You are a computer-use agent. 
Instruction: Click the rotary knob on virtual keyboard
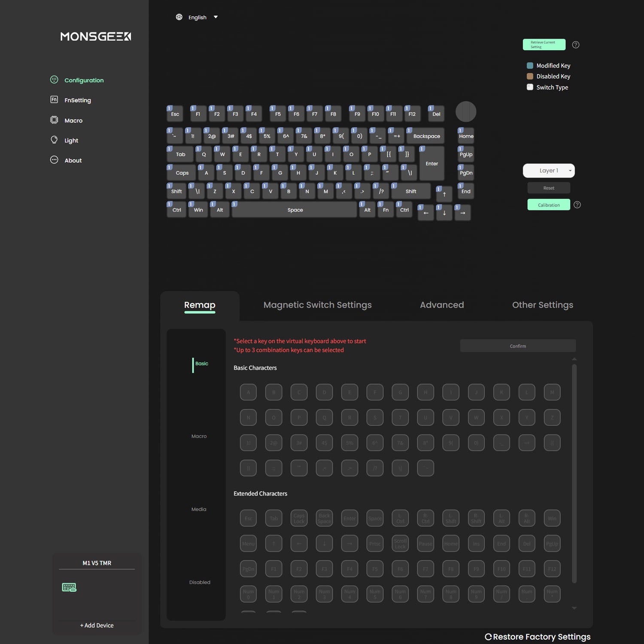[465, 112]
